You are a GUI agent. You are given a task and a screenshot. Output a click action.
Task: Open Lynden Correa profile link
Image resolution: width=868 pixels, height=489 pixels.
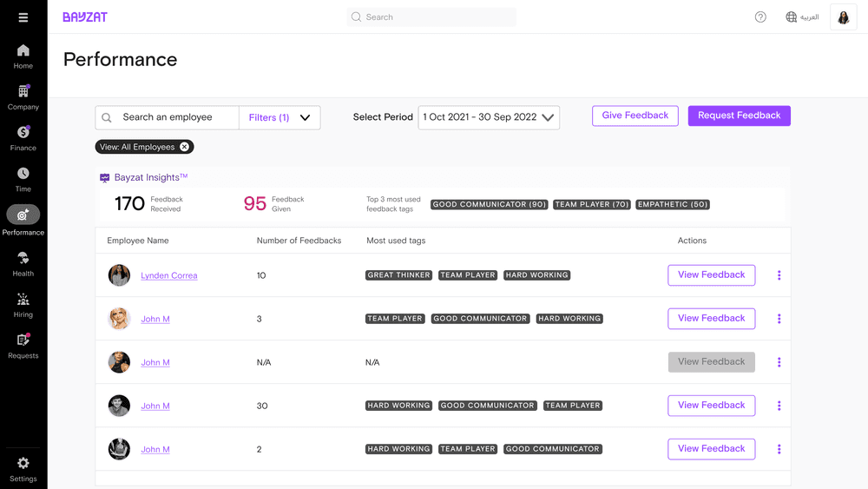coord(169,276)
